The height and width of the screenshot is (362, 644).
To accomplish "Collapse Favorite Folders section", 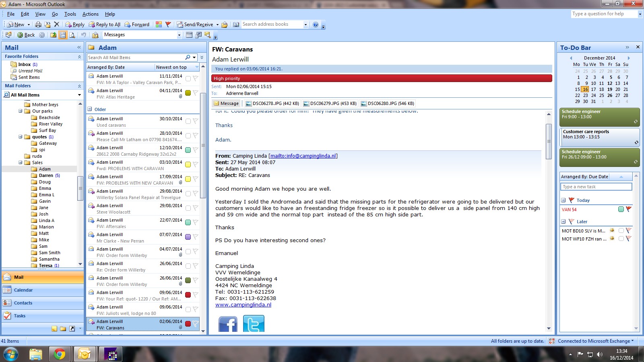I will [79, 57].
